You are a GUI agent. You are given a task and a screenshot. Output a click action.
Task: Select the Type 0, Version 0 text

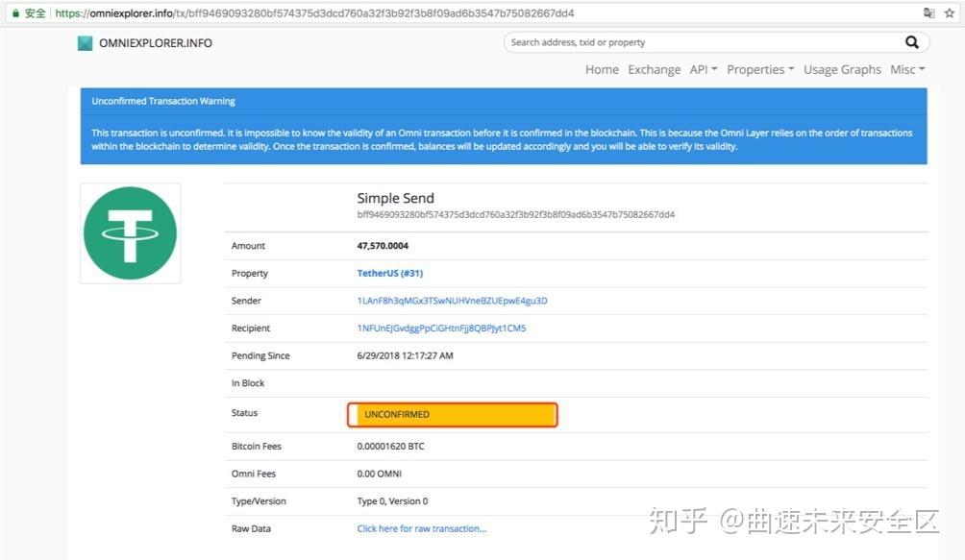(392, 501)
